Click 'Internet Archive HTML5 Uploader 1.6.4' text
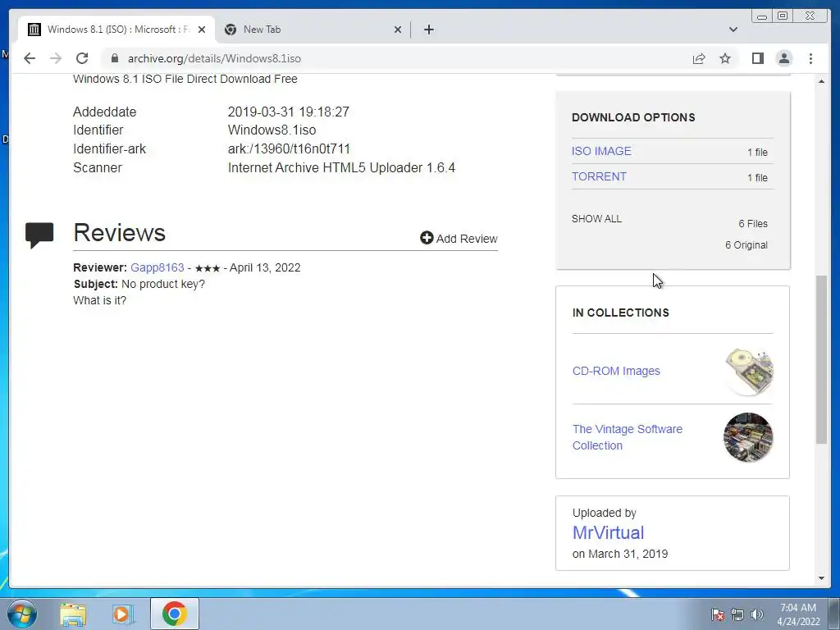840x630 pixels. pyautogui.click(x=341, y=167)
